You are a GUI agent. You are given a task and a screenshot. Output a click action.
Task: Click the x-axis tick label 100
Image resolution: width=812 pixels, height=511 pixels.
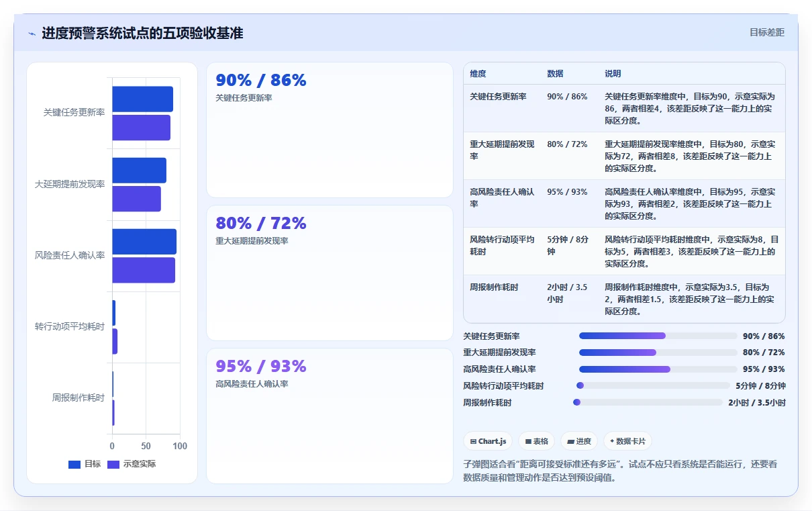(180, 446)
